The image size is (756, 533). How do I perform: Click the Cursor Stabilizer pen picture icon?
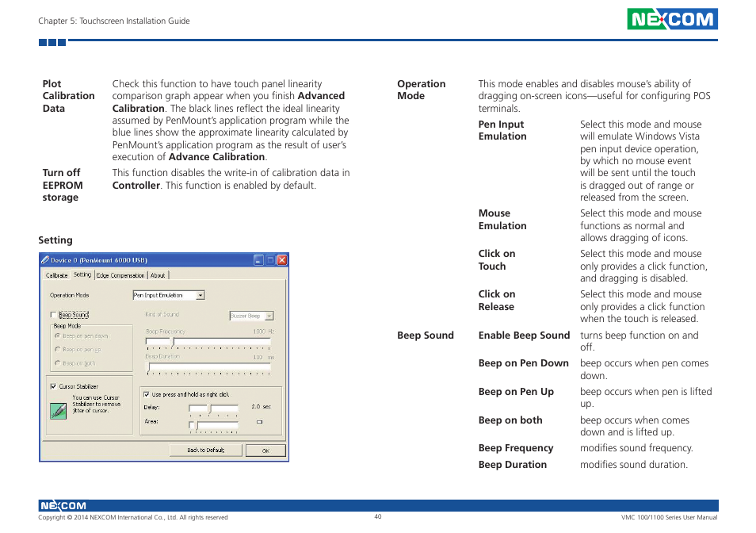(x=59, y=411)
